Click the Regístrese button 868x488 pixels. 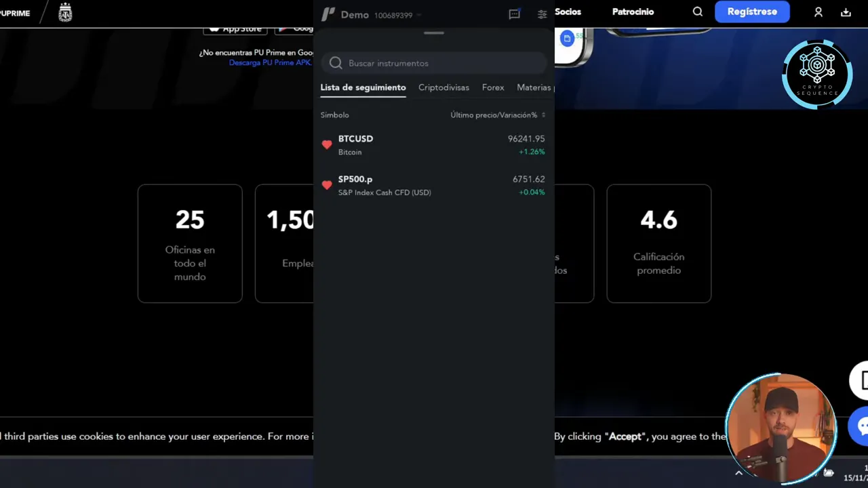pyautogui.click(x=752, y=12)
